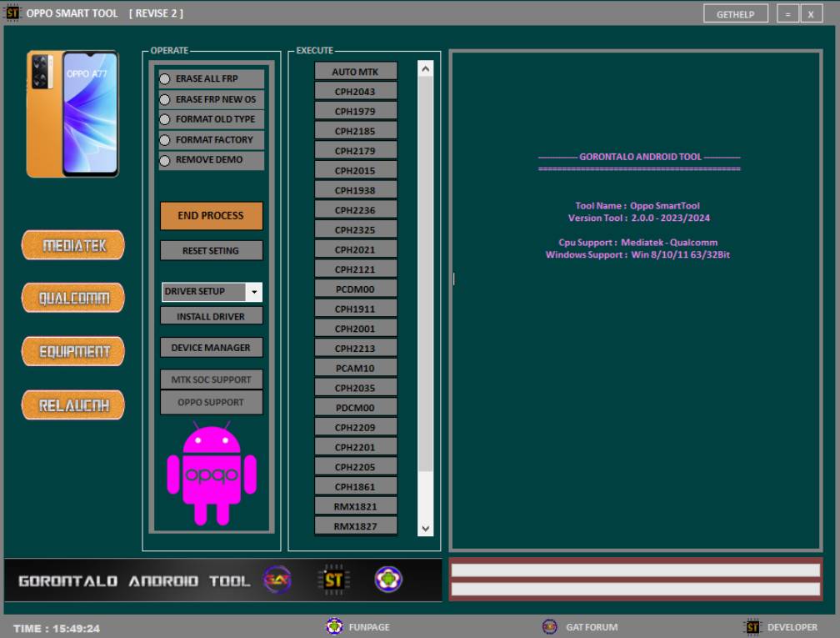Image resolution: width=840 pixels, height=638 pixels.
Task: Select model RMX1821
Action: tap(356, 507)
